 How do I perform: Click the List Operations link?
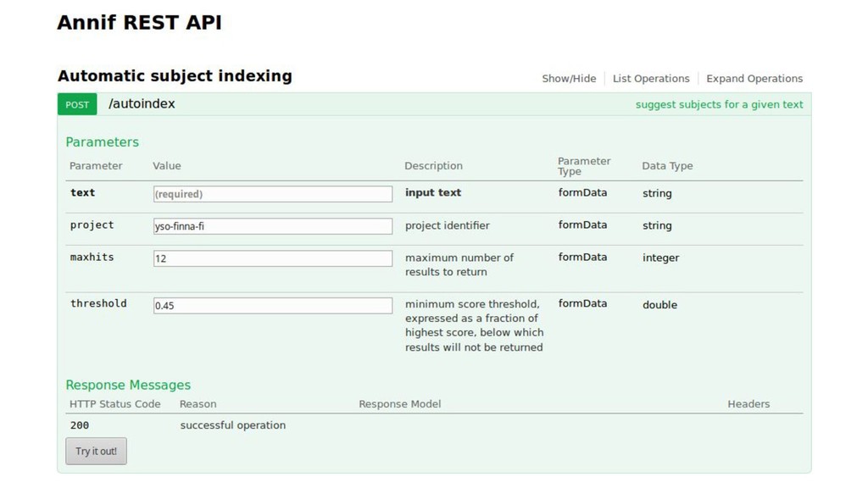pyautogui.click(x=651, y=79)
